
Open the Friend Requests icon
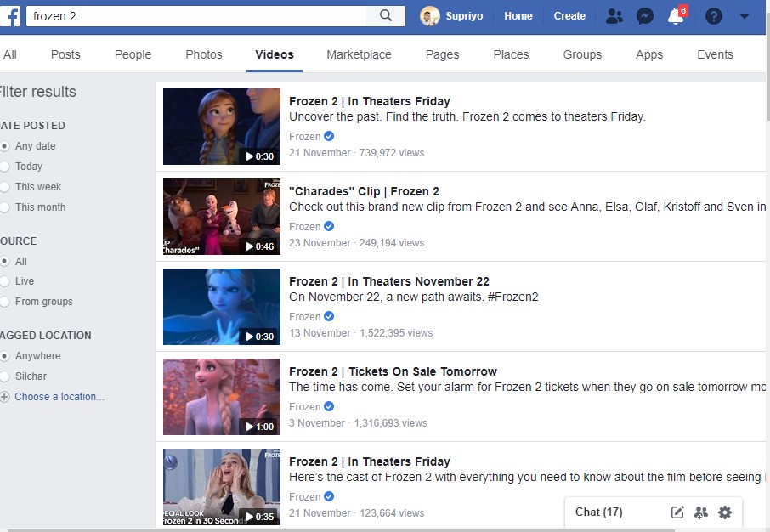614,16
